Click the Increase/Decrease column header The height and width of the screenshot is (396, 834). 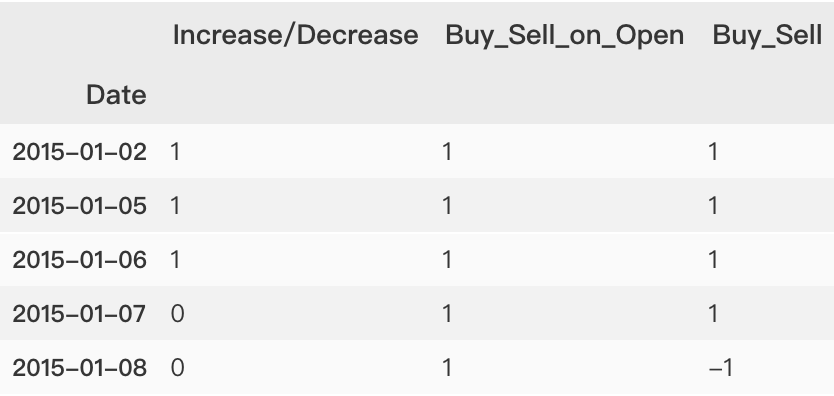click(296, 36)
